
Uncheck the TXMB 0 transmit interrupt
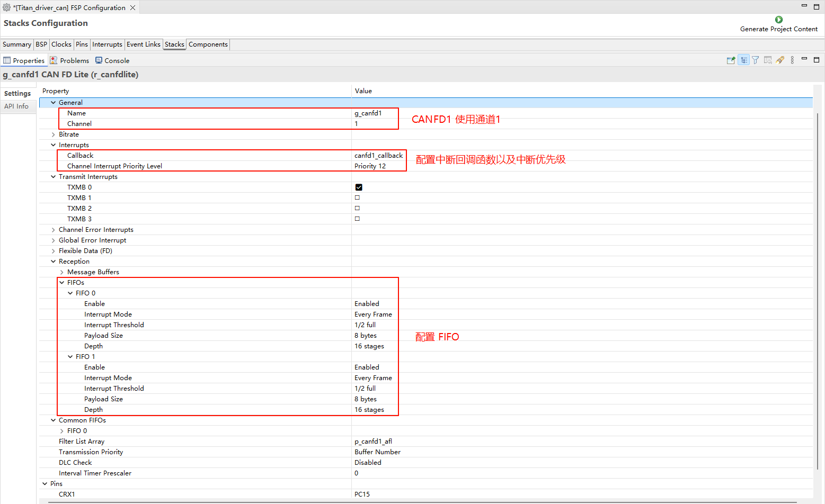[x=359, y=187]
